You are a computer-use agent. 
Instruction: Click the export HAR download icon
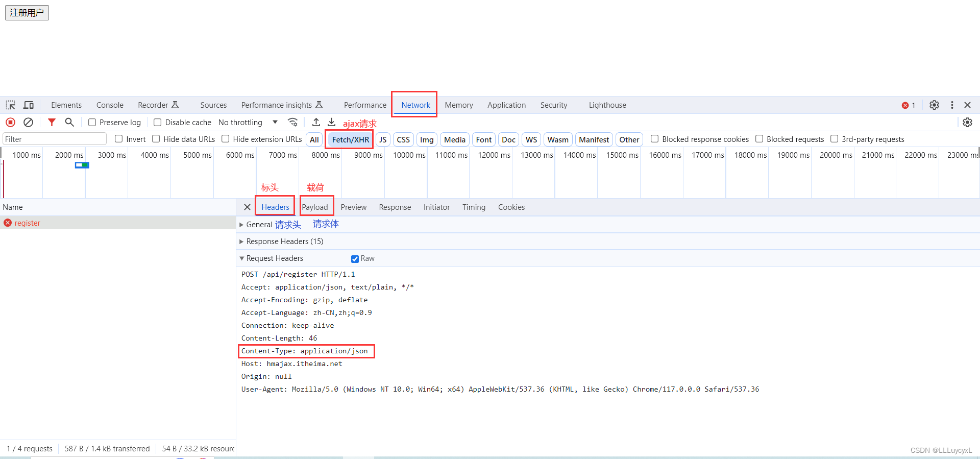(332, 123)
